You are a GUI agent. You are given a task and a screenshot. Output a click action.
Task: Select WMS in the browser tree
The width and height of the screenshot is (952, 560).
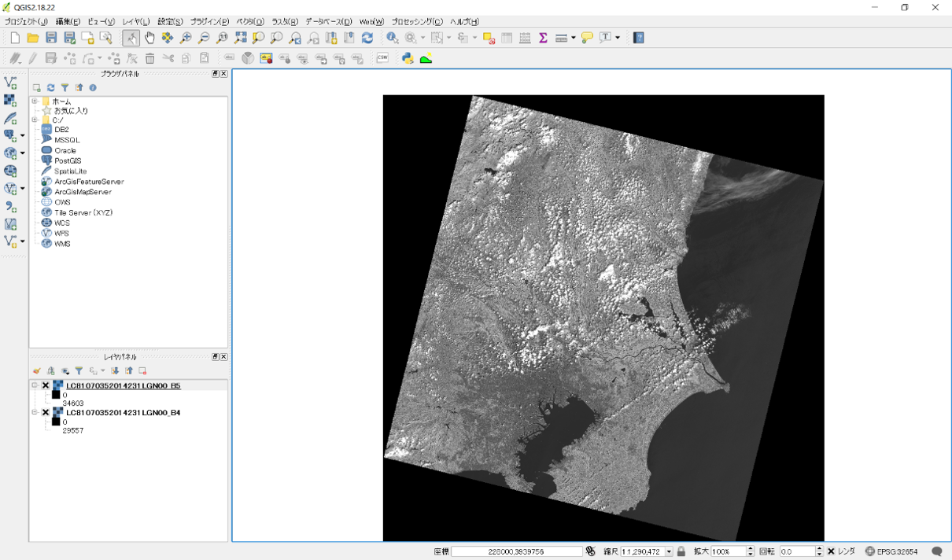[62, 244]
